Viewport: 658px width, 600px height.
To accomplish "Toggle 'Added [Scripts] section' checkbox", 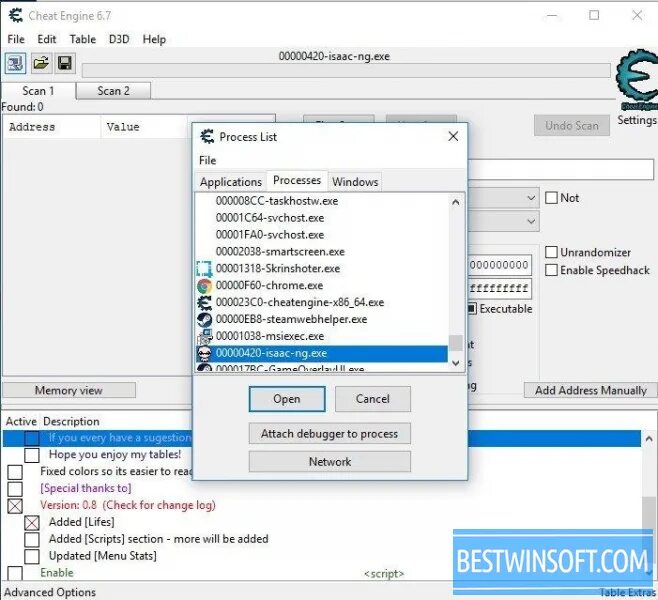I will pyautogui.click(x=32, y=539).
